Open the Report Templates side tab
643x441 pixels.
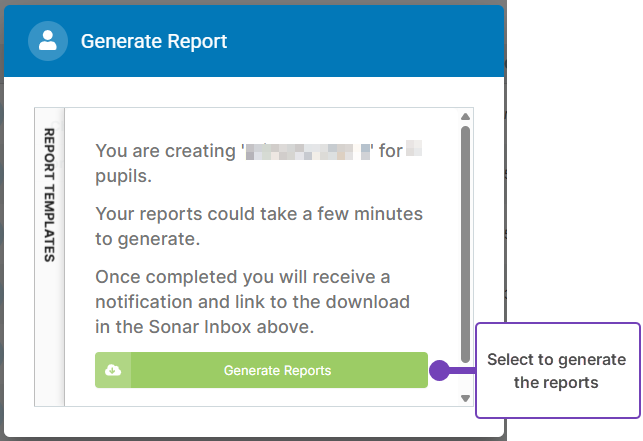coord(50,195)
